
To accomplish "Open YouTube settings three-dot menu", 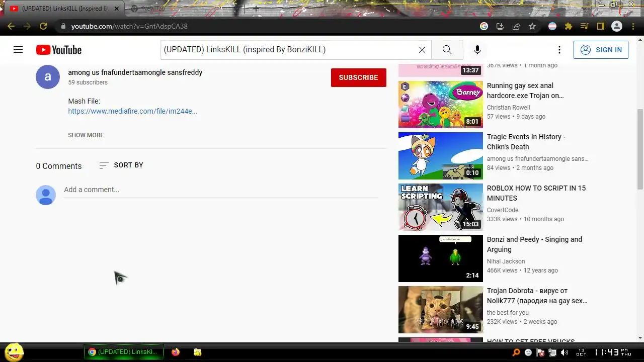I will (559, 50).
